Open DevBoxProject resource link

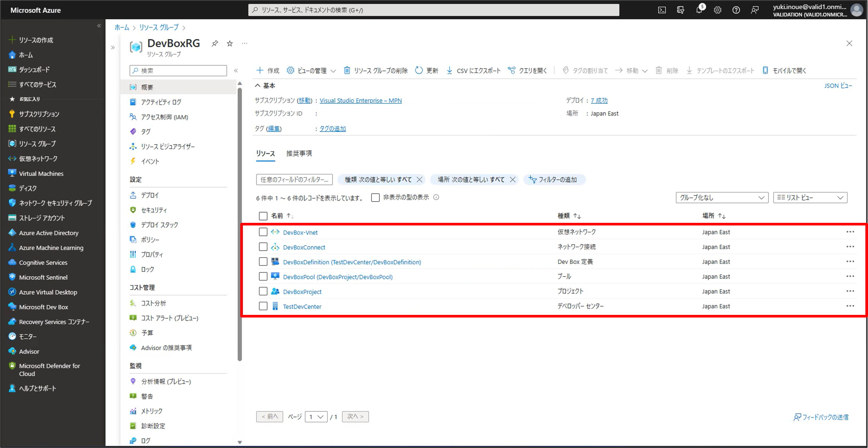coord(302,292)
